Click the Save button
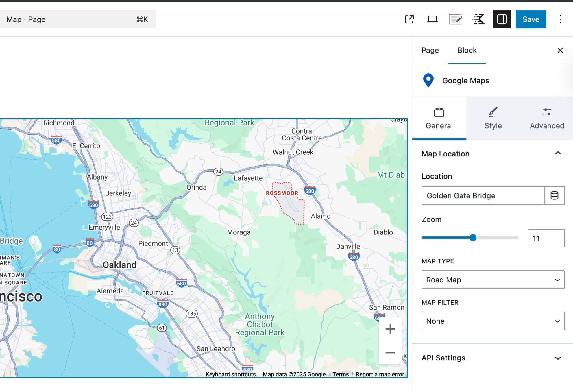Image resolution: width=573 pixels, height=392 pixels. (x=531, y=19)
